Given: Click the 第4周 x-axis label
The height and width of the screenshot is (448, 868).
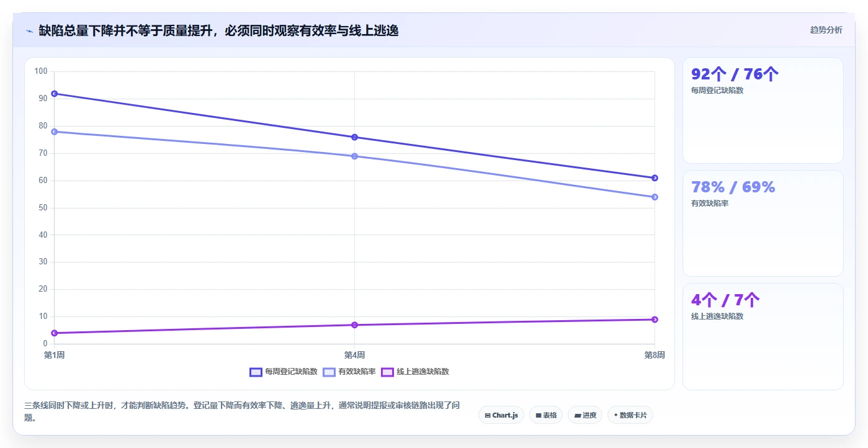Looking at the screenshot, I should (x=354, y=355).
